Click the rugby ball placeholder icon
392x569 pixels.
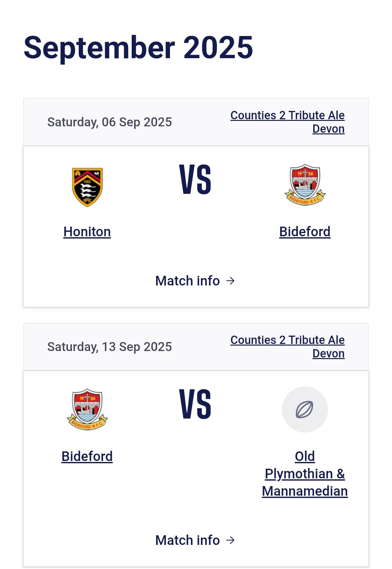[x=305, y=409]
